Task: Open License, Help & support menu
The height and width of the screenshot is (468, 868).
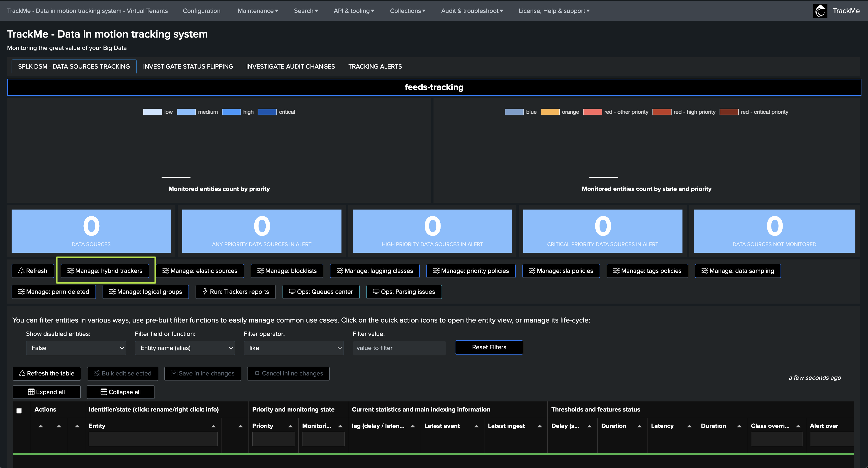Action: tap(554, 11)
